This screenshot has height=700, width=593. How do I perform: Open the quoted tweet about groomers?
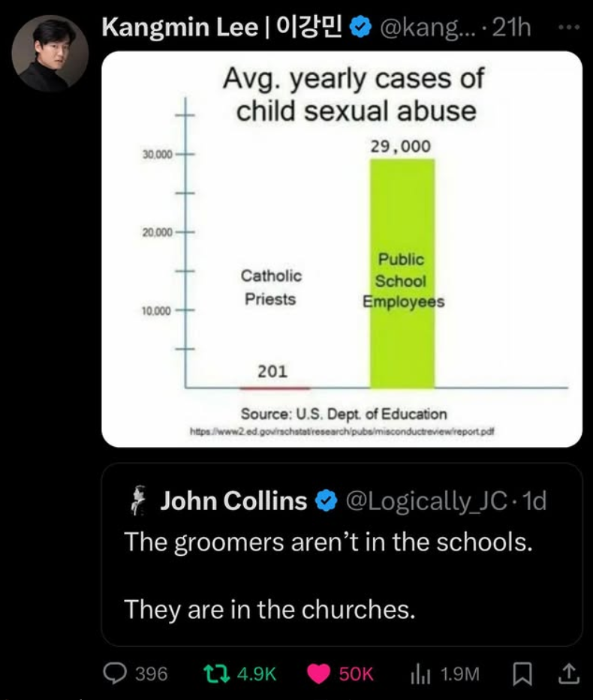(342, 554)
